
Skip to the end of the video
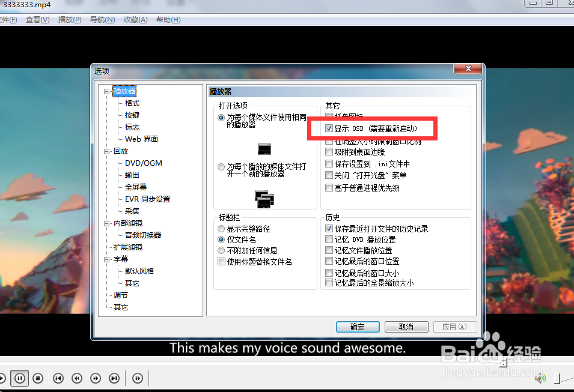pos(114,378)
